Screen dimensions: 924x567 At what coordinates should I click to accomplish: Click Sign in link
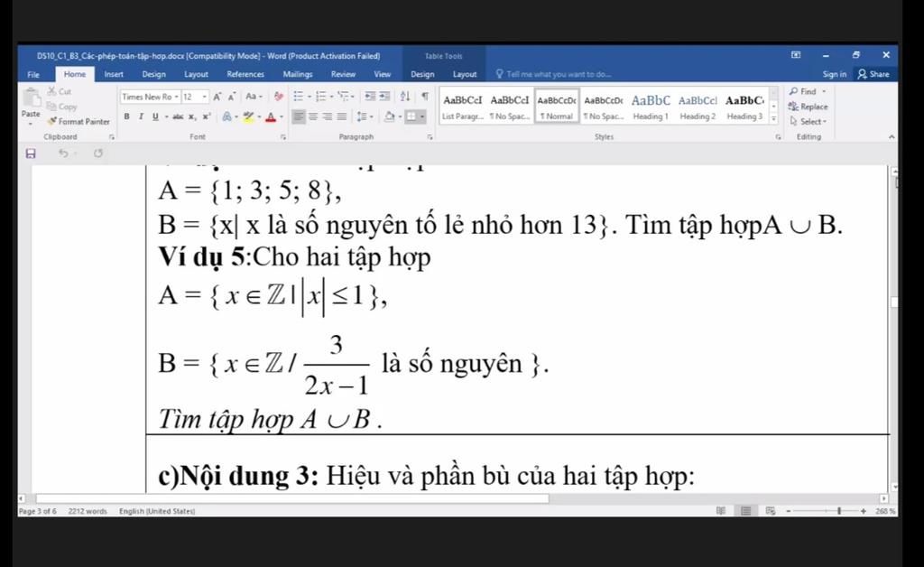834,74
